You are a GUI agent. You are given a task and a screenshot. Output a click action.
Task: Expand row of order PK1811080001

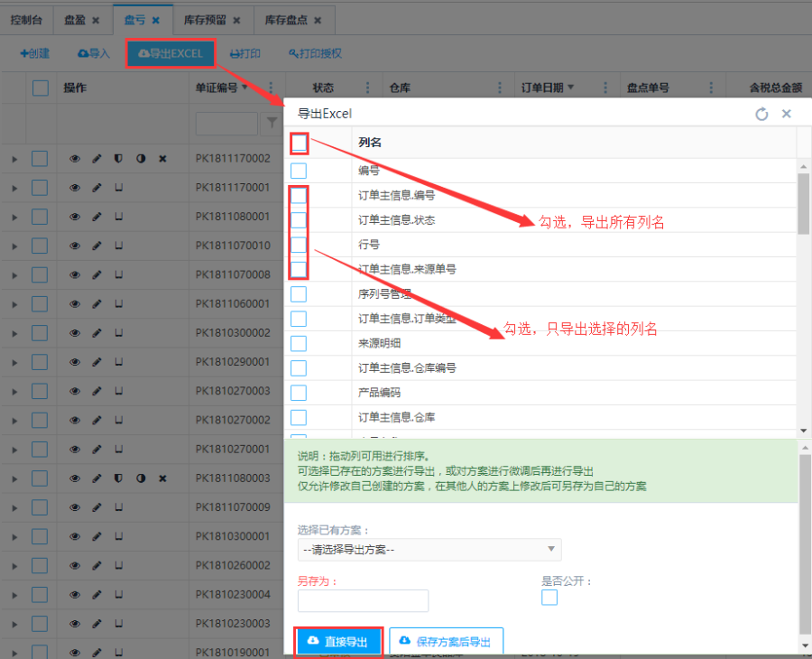[x=14, y=217]
